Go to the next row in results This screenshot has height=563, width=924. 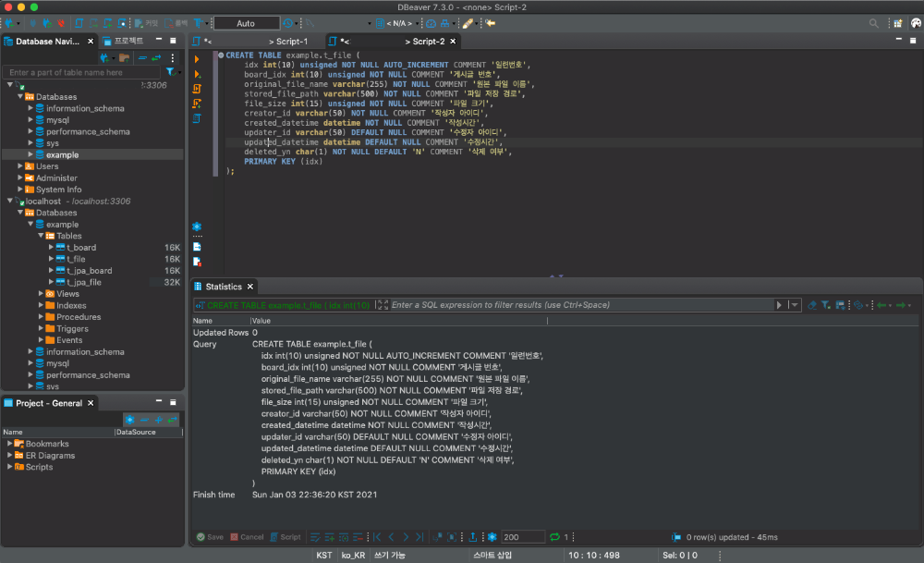point(406,537)
